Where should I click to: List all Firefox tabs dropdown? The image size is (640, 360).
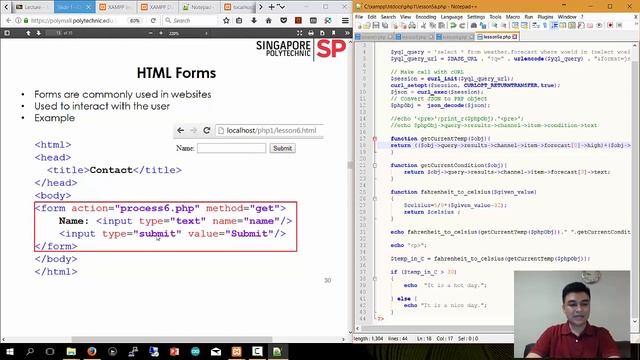282,7
